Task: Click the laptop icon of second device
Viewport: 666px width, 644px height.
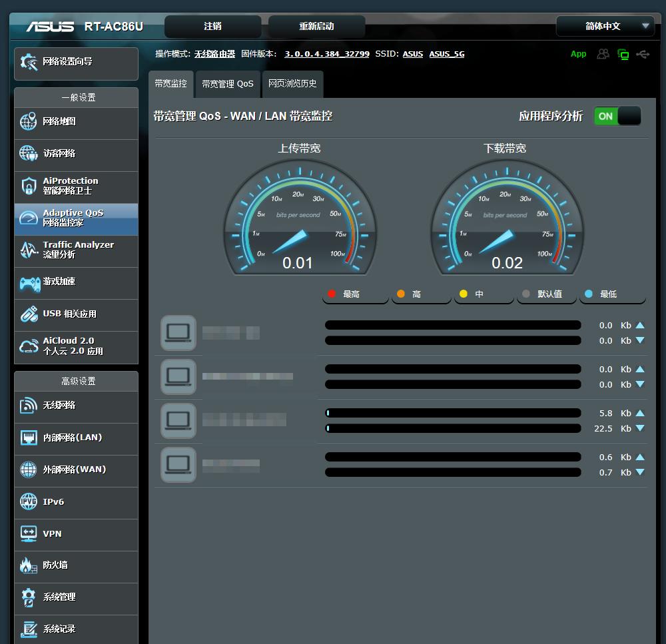Action: click(178, 376)
